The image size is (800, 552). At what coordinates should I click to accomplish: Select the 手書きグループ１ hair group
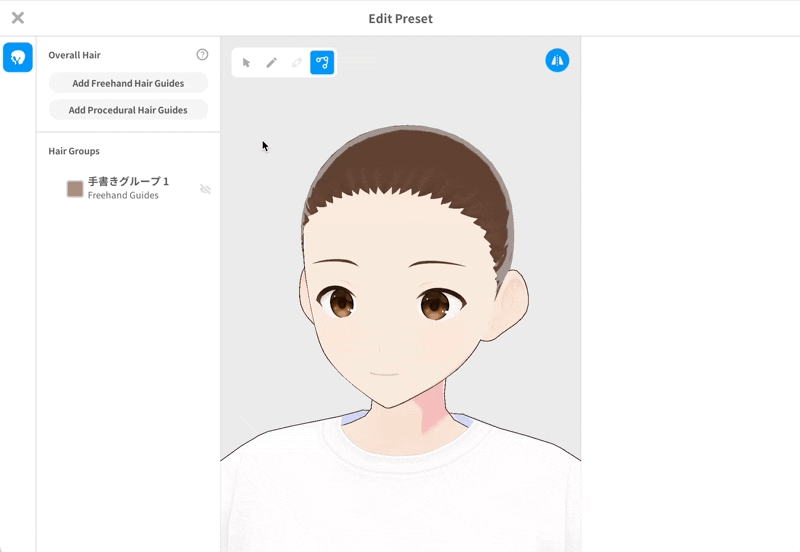pos(129,188)
